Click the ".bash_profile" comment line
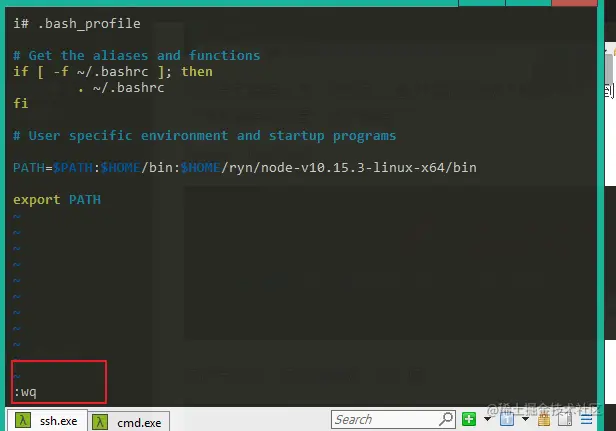The height and width of the screenshot is (431, 616). pyautogui.click(x=77, y=24)
